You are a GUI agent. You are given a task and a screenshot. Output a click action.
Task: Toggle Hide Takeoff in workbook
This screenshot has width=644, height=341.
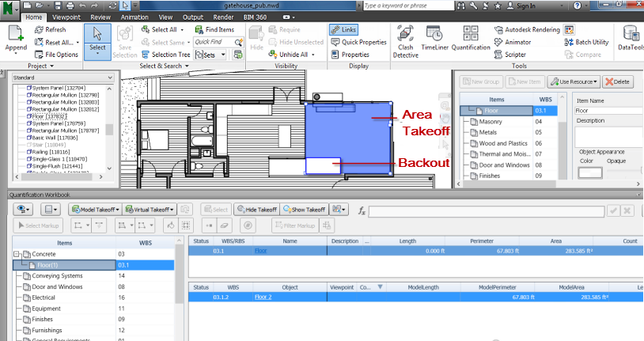(257, 210)
